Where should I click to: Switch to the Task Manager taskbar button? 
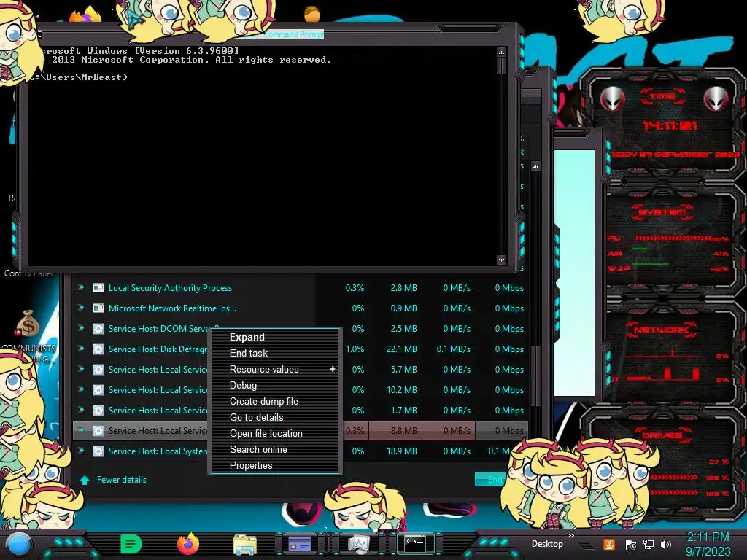click(x=358, y=544)
